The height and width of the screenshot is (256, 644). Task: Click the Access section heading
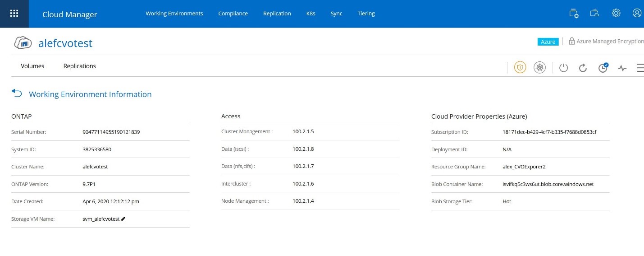tap(231, 116)
